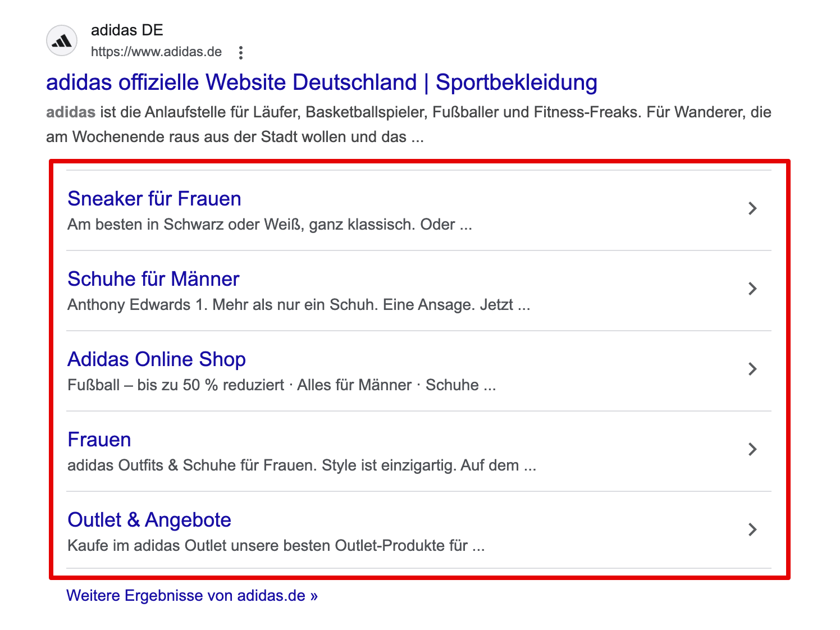
Task: Open the three-dot menu beside adidas.de URL
Action: pyautogui.click(x=241, y=53)
